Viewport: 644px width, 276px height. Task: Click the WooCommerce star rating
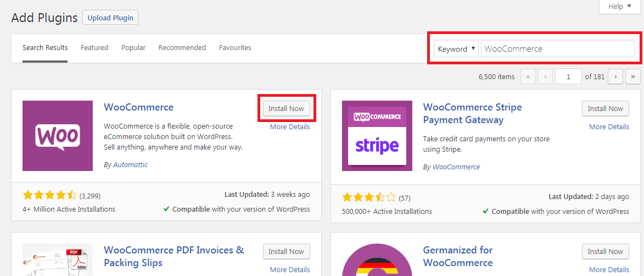pos(50,195)
